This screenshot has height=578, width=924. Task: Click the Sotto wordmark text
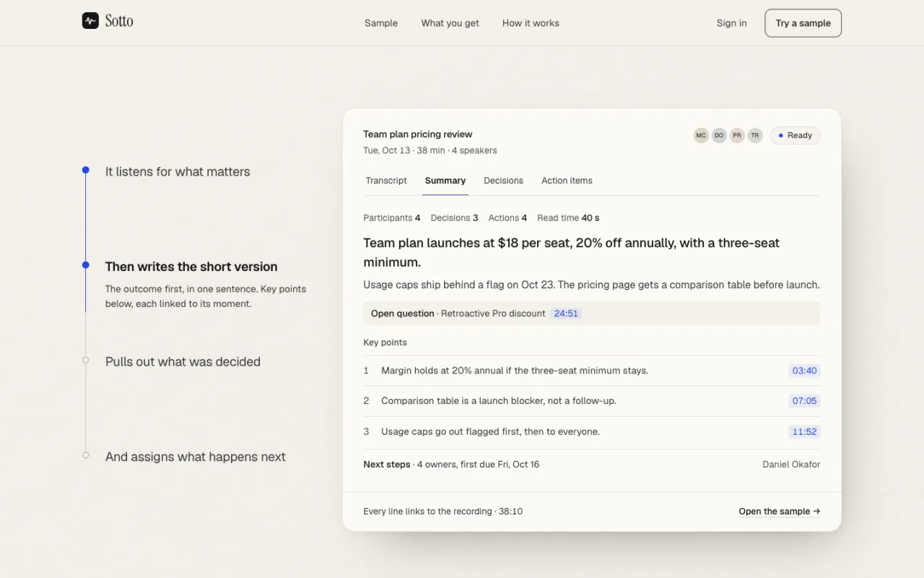point(119,21)
